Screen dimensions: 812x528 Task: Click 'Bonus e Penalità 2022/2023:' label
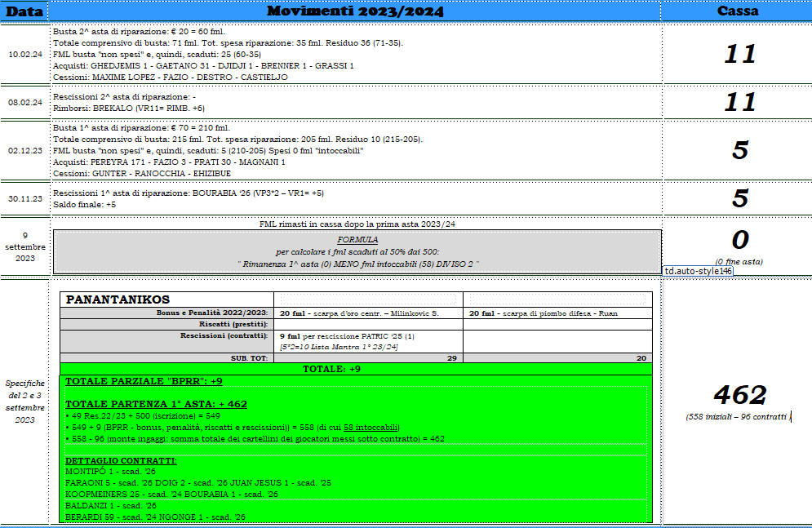[212, 313]
